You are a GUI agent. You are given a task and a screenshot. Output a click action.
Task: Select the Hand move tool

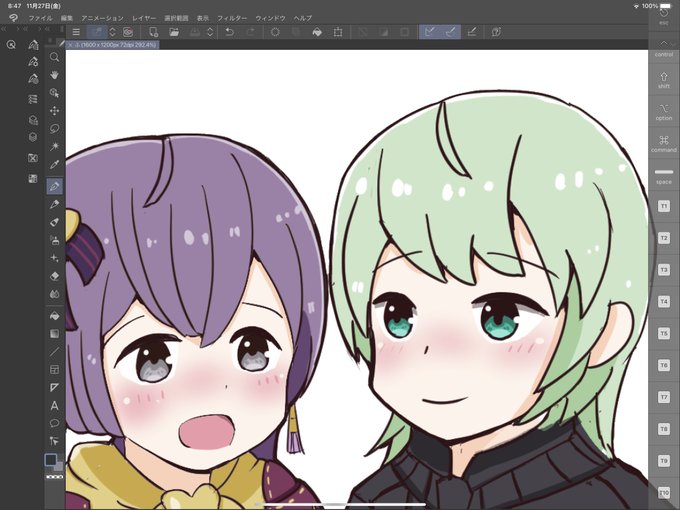pos(54,75)
